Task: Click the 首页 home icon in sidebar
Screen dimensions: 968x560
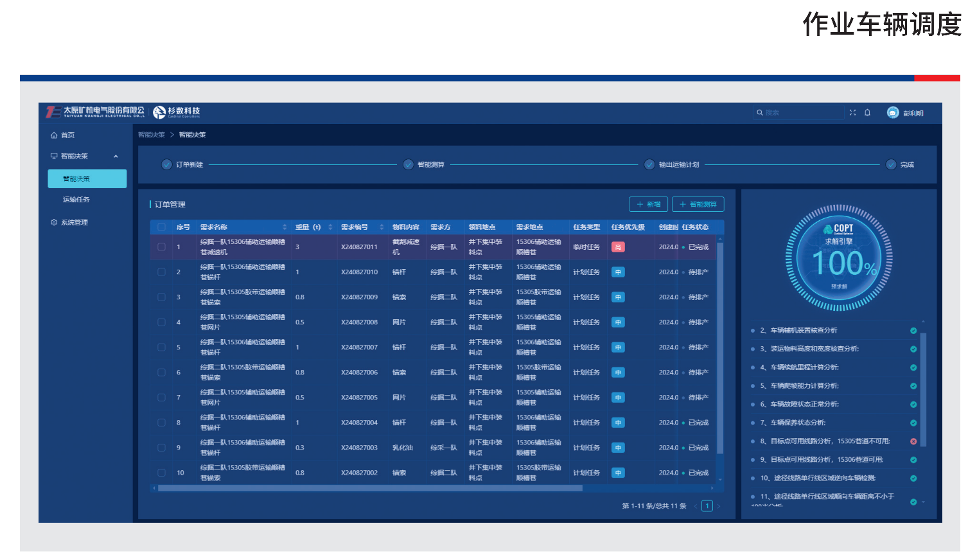Action: click(x=54, y=136)
